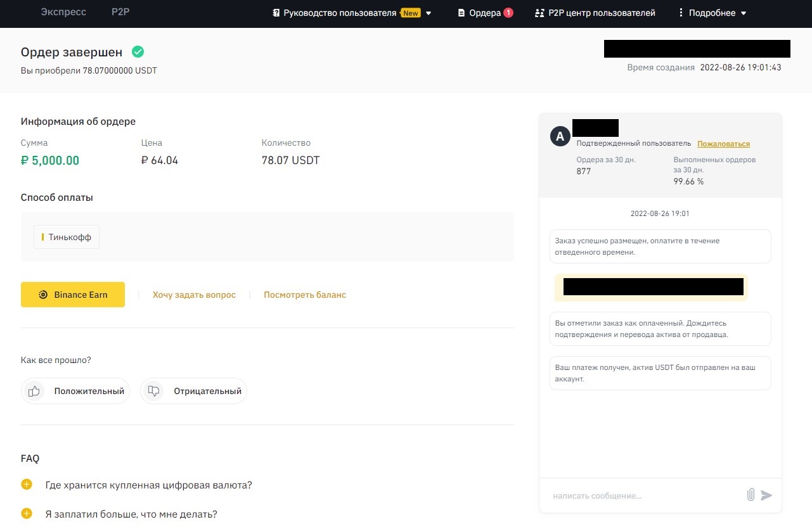The width and height of the screenshot is (812, 529).
Task: Switch to the P2P tab
Action: 120,12
